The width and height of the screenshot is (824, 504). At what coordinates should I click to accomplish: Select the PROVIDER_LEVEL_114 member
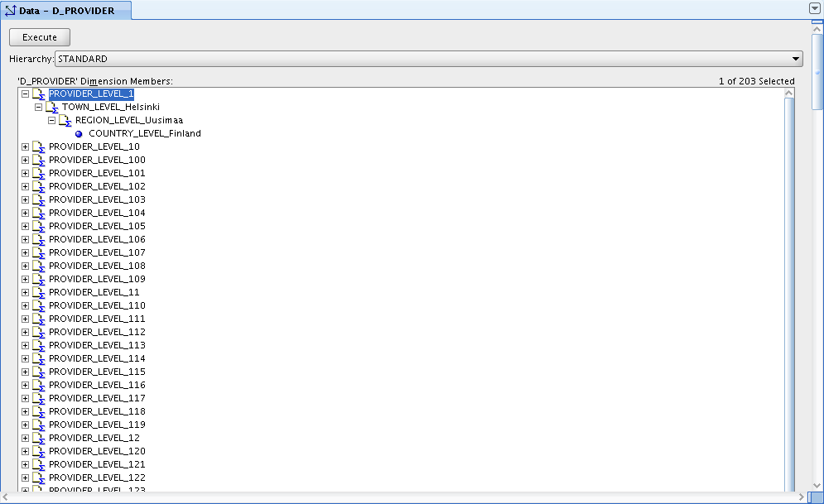[x=97, y=358]
